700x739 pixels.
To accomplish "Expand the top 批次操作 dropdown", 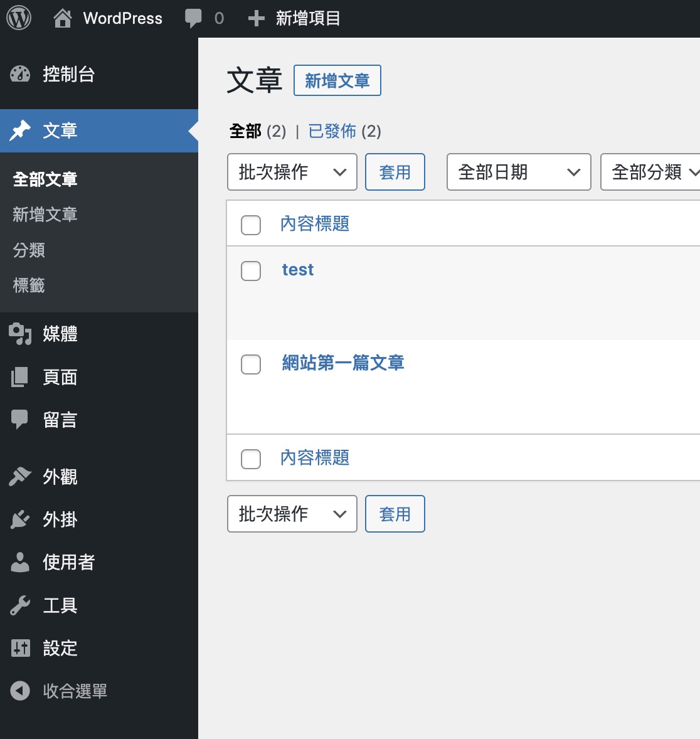I will tap(292, 172).
